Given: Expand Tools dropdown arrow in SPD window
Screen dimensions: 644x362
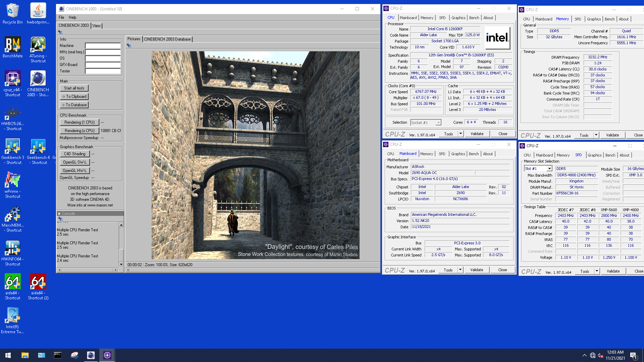Looking at the screenshot, I should (x=597, y=271).
